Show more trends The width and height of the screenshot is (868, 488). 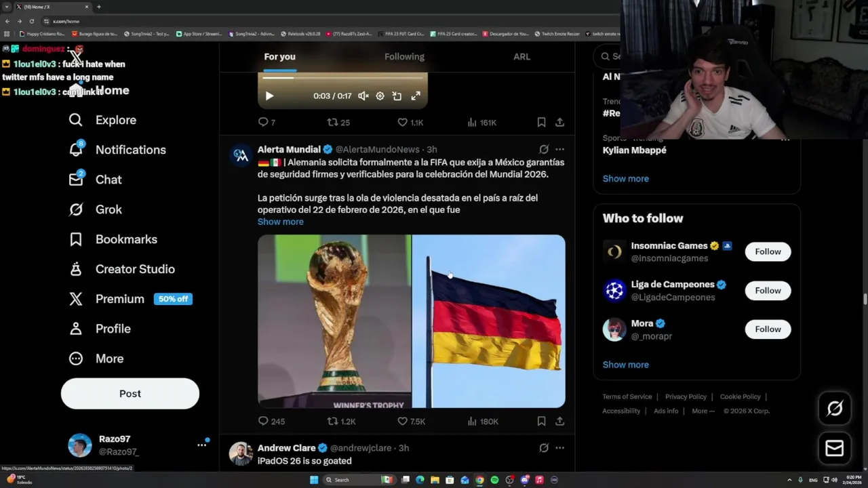click(x=626, y=178)
